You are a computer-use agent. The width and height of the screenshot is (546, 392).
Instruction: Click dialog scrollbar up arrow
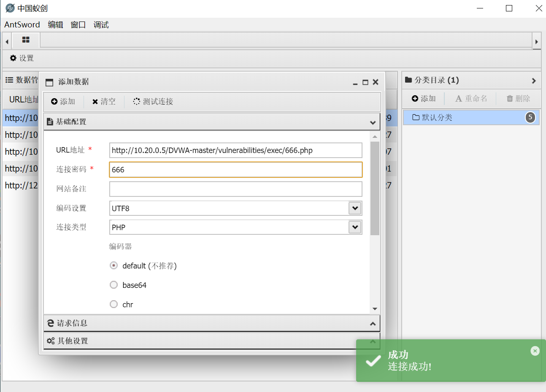tap(375, 137)
